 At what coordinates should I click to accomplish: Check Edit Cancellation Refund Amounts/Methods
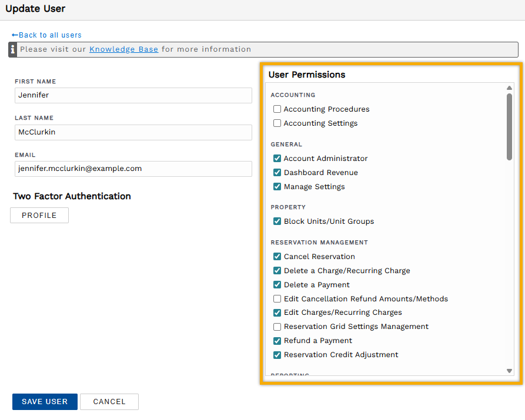277,298
